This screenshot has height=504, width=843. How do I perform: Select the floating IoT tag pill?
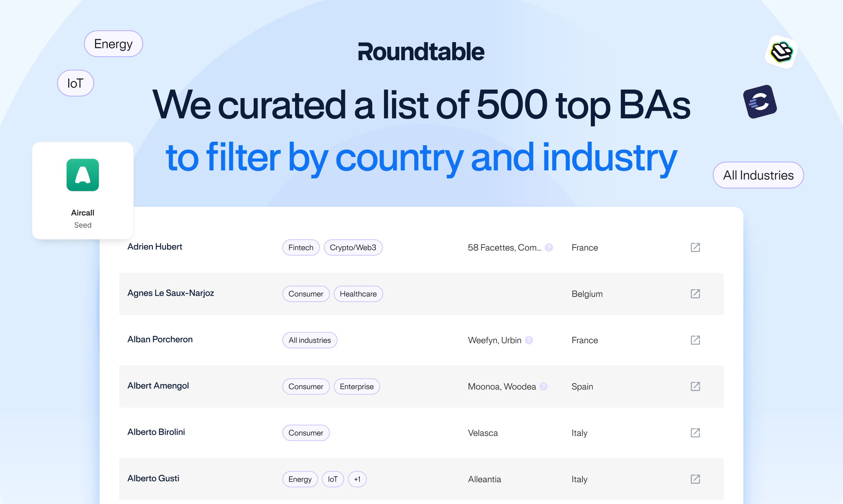click(x=75, y=83)
